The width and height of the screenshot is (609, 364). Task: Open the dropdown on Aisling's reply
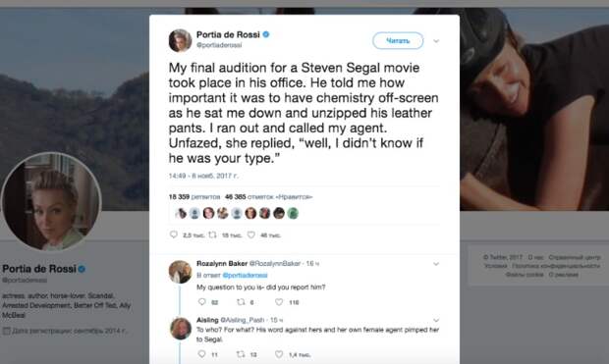pos(436,320)
